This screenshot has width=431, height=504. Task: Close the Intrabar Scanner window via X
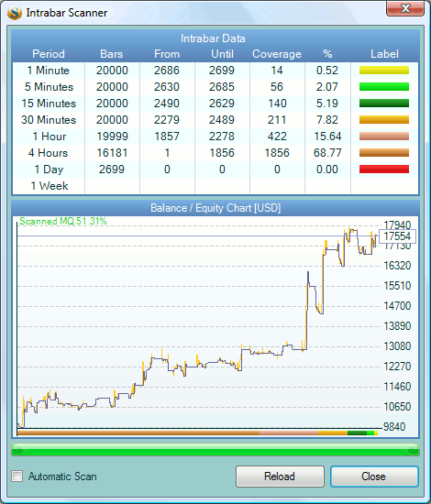[x=405, y=7]
